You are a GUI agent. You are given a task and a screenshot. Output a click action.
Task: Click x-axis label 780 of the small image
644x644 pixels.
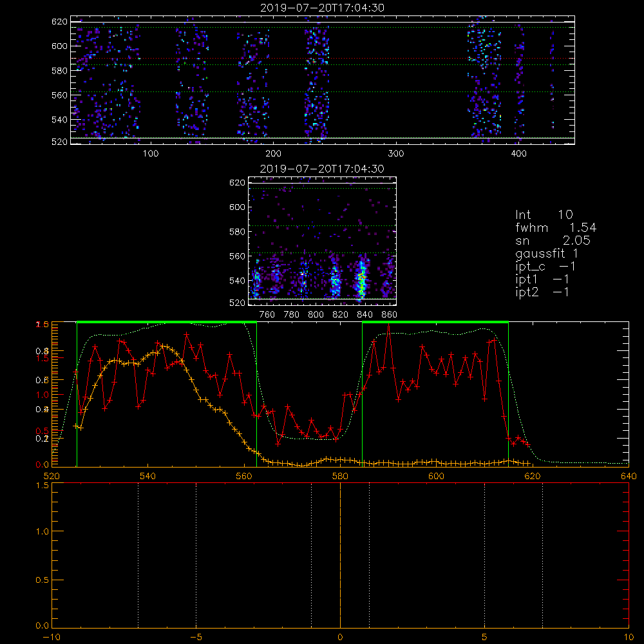292,315
